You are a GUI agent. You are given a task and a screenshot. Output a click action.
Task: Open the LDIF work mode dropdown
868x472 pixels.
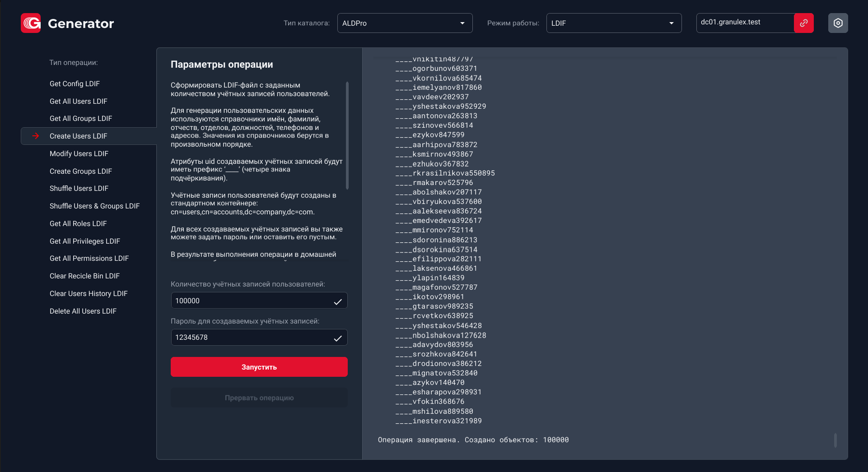pyautogui.click(x=614, y=23)
